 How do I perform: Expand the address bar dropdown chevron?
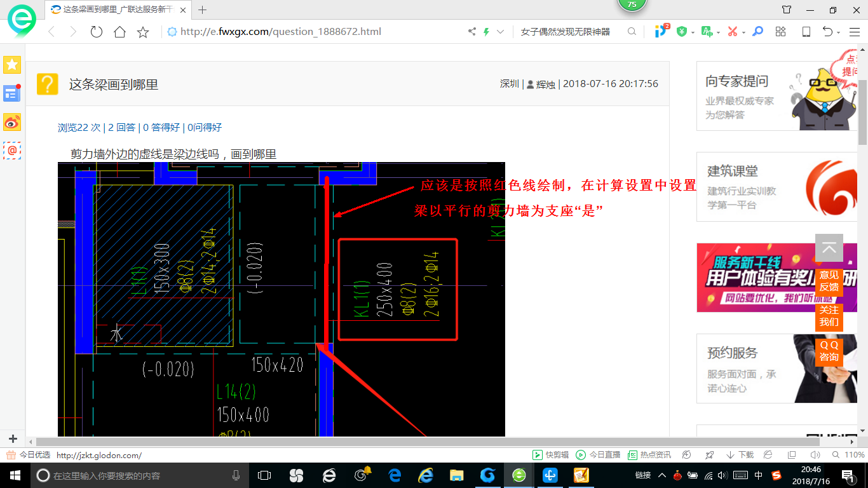[500, 32]
